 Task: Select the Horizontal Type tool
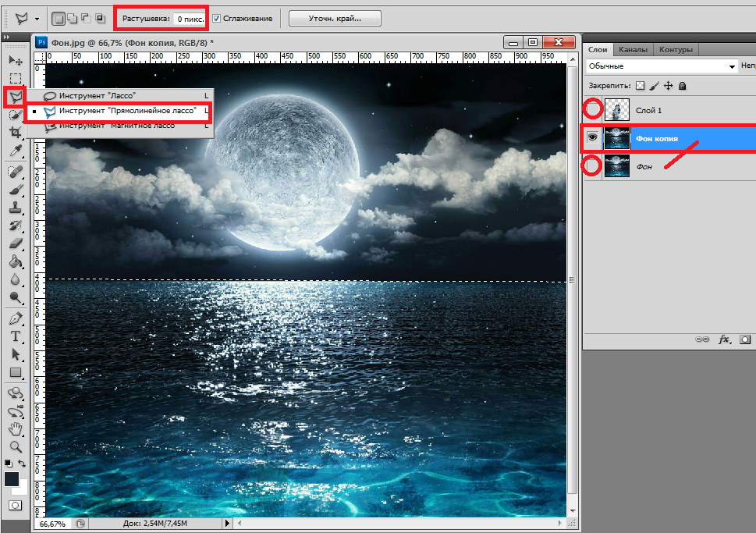click(15, 336)
